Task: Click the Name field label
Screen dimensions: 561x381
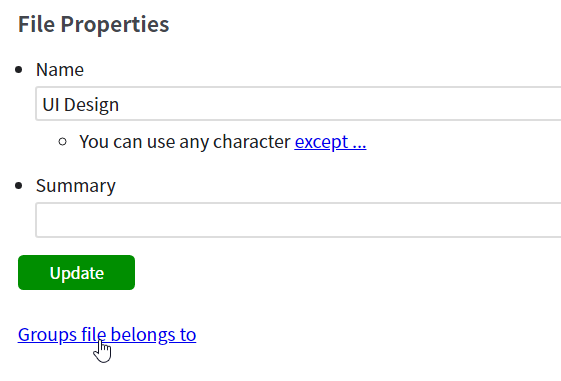Action: coord(60,69)
